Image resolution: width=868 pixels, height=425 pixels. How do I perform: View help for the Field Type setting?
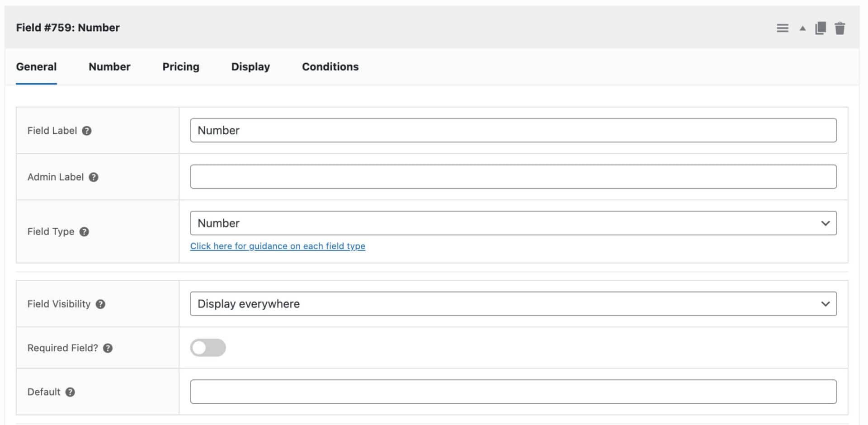click(x=84, y=231)
